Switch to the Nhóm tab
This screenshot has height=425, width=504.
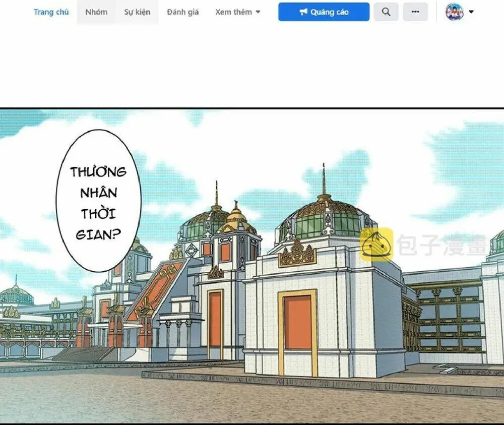(96, 12)
